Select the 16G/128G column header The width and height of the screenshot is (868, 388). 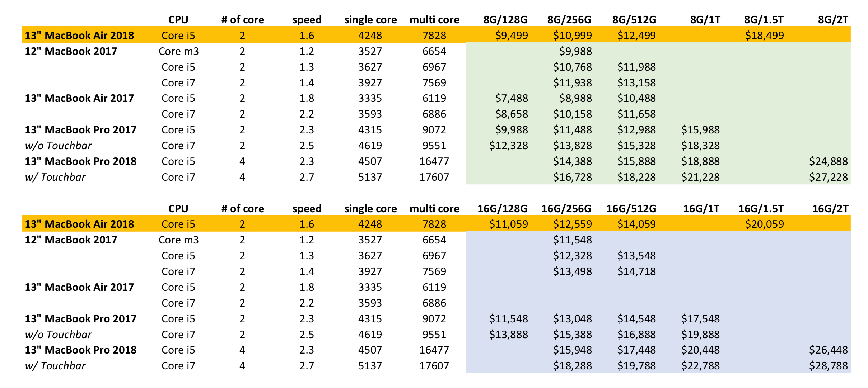(503, 209)
